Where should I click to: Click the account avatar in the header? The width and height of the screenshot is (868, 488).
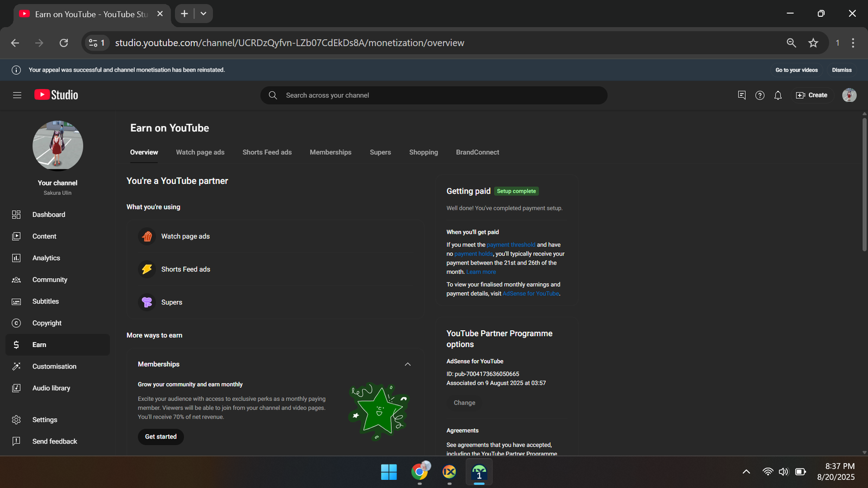point(849,95)
